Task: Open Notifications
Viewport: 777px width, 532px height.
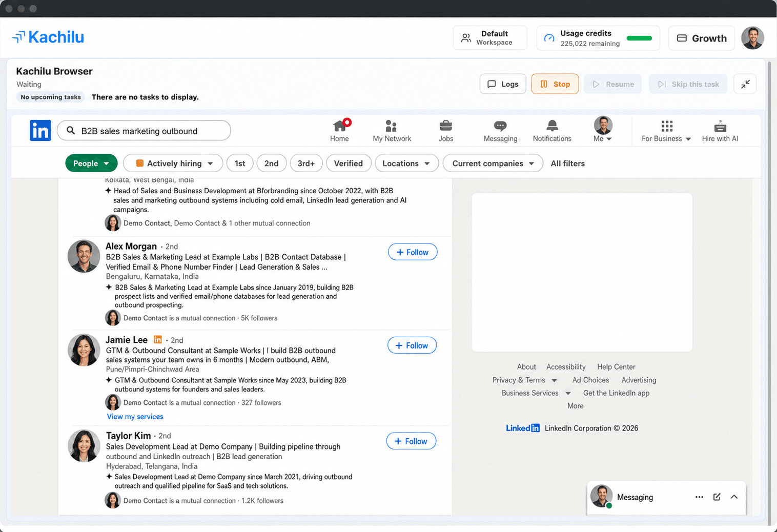Action: coord(552,131)
